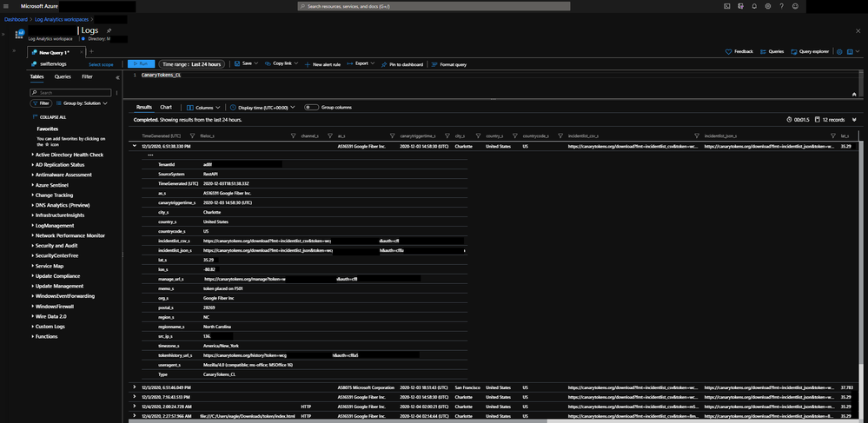Image resolution: width=868 pixels, height=423 pixels.
Task: Create a New alert rule
Action: [322, 64]
